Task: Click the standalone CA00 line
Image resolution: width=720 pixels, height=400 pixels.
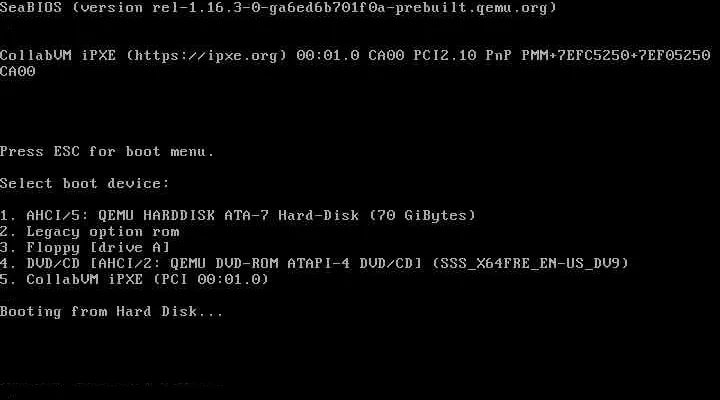Action: click(17, 72)
